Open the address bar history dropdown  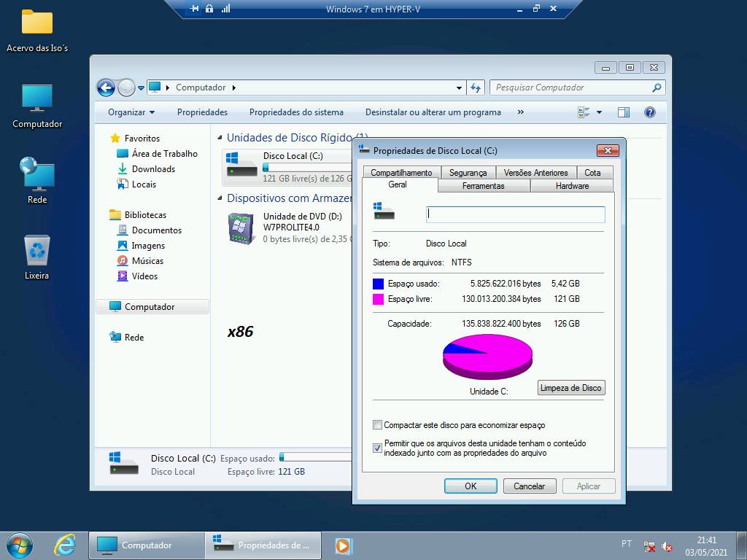459,87
